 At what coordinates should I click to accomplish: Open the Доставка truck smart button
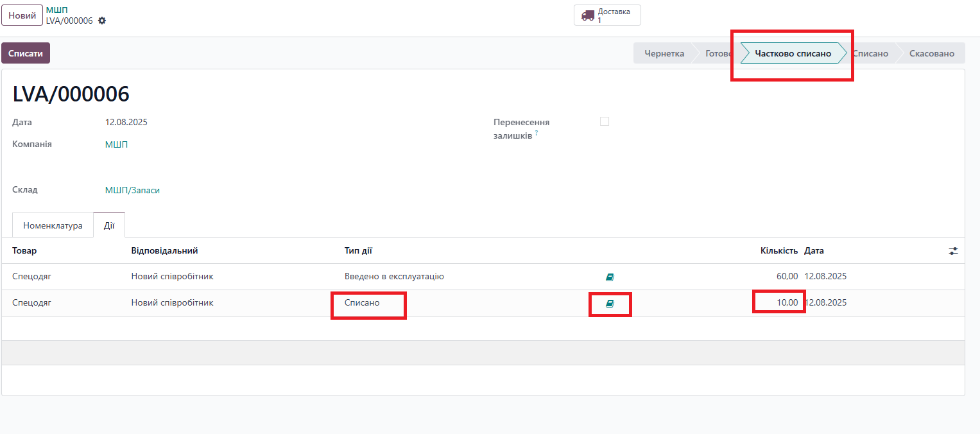(606, 15)
